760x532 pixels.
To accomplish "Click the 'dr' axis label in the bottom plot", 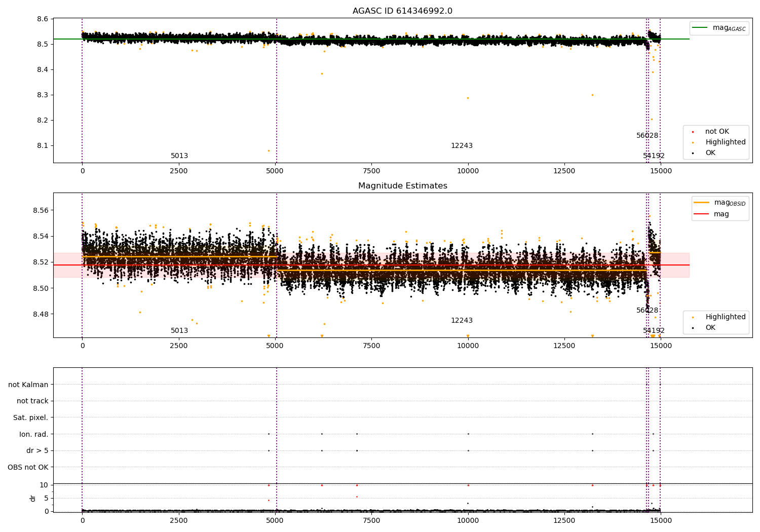I will [x=33, y=498].
